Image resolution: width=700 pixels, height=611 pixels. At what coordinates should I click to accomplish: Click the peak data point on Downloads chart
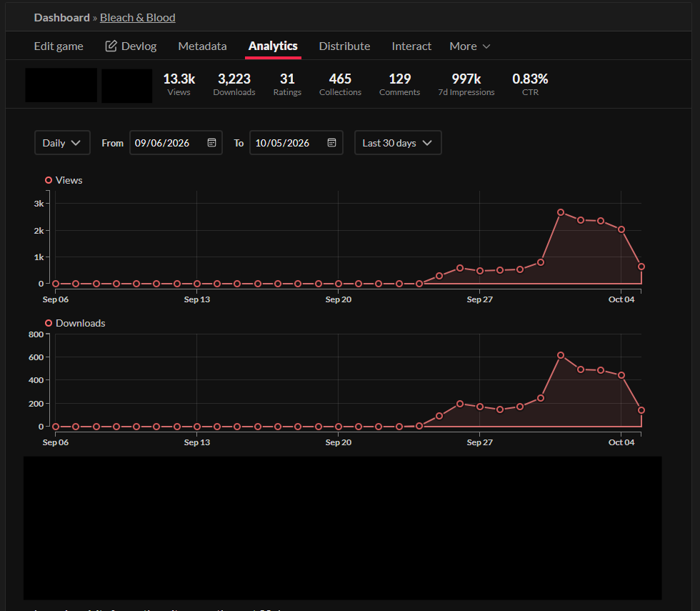tap(561, 356)
